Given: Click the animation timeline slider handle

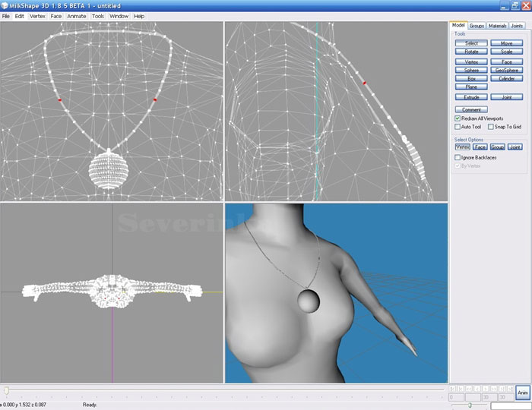Looking at the screenshot, I should pos(7,391).
